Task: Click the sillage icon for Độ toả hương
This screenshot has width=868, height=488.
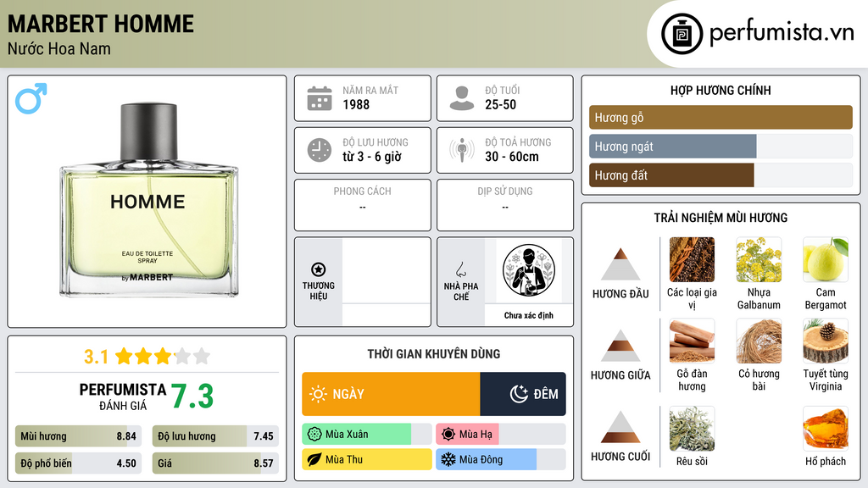Action: click(x=462, y=150)
